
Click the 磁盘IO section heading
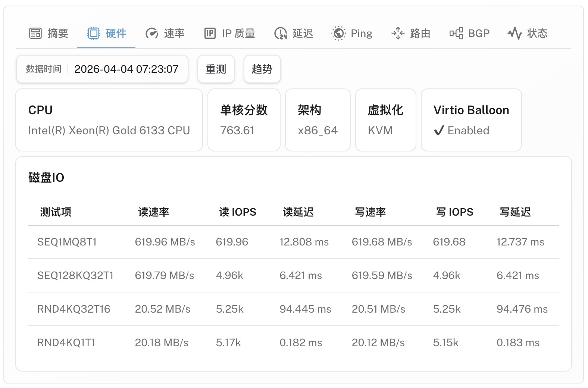(x=46, y=178)
